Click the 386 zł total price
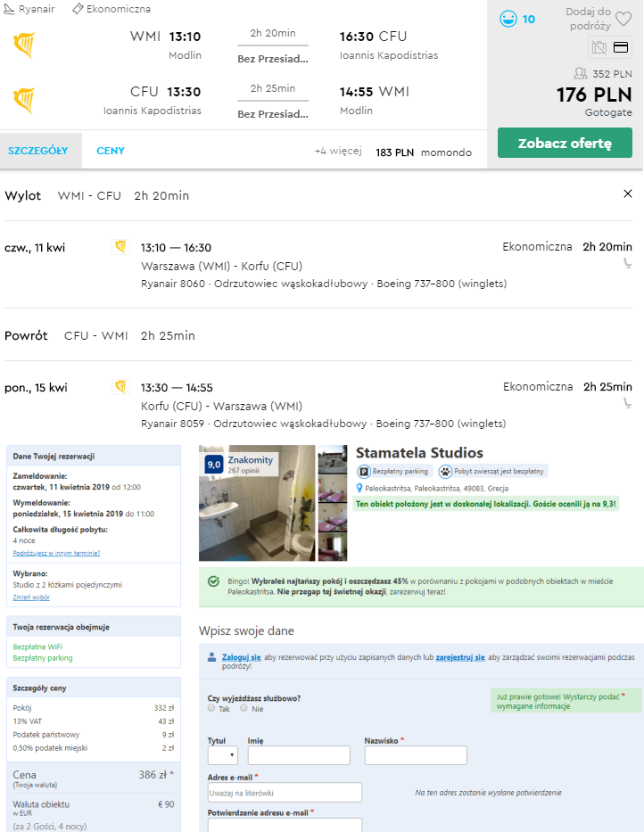644x832 pixels. pos(156,775)
